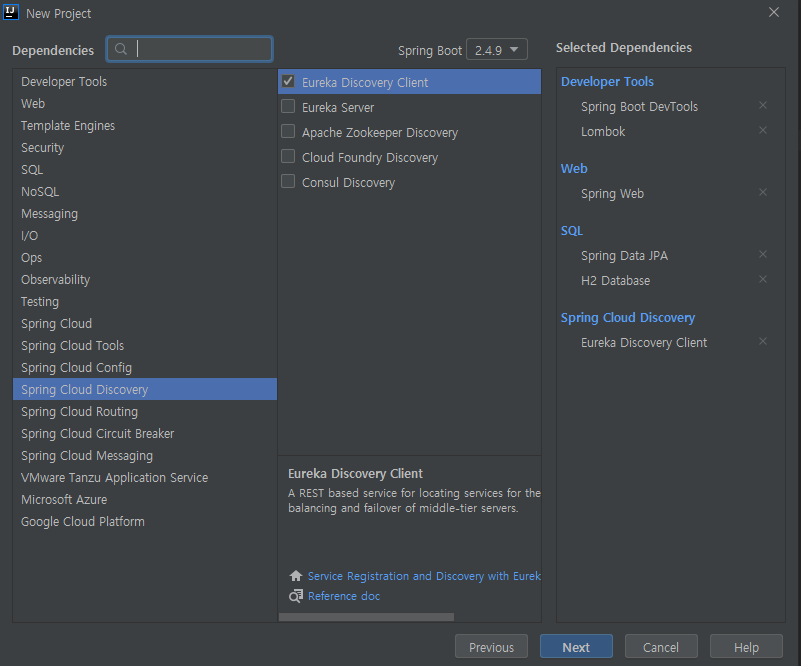Remove Eureka Discovery Client from selected list
This screenshot has height=666, width=801.
click(763, 341)
